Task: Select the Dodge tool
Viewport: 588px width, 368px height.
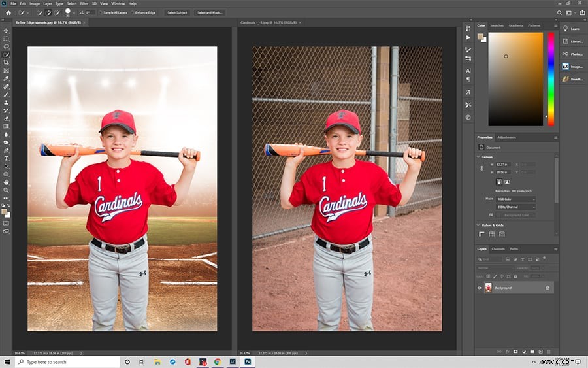Action: point(6,142)
